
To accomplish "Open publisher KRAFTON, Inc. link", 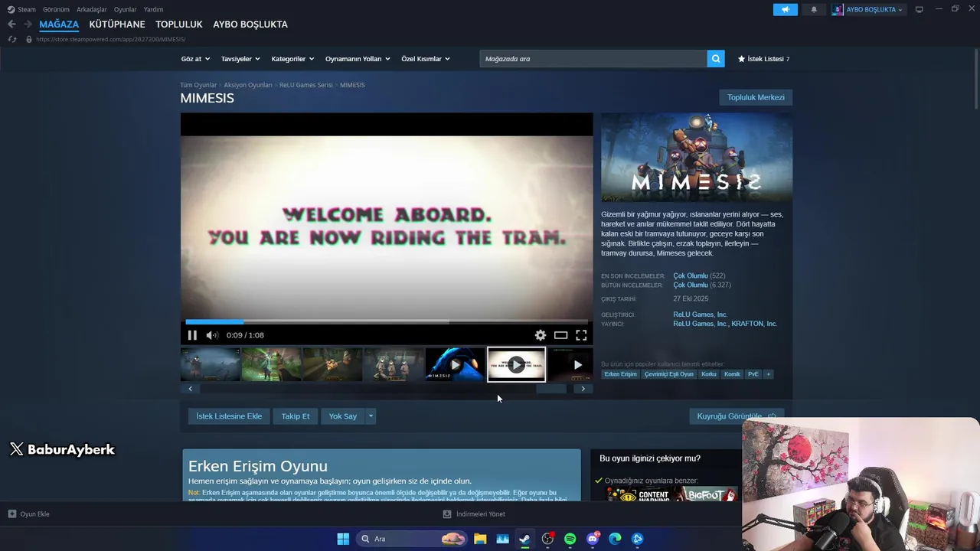I will [x=754, y=324].
